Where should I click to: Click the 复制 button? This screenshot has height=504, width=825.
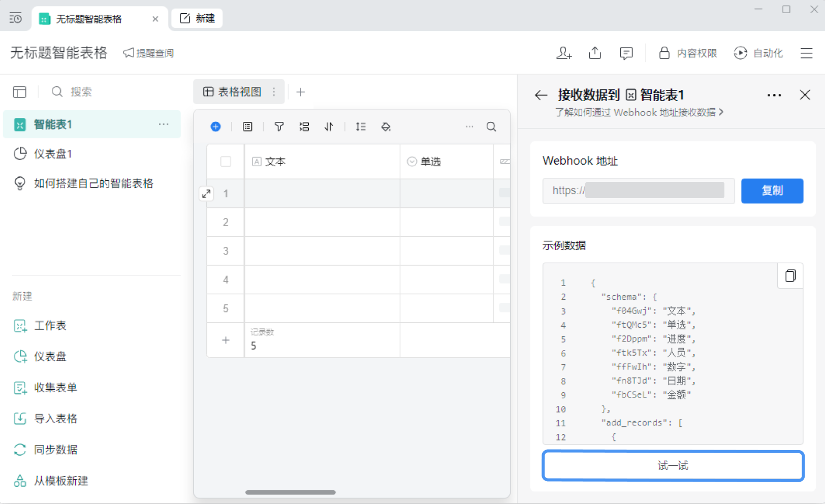[772, 191]
